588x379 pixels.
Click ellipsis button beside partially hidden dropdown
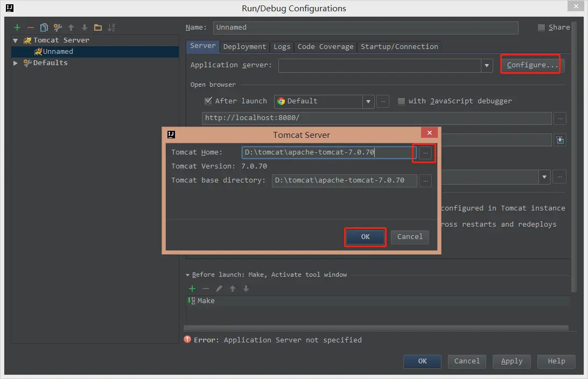point(559,177)
